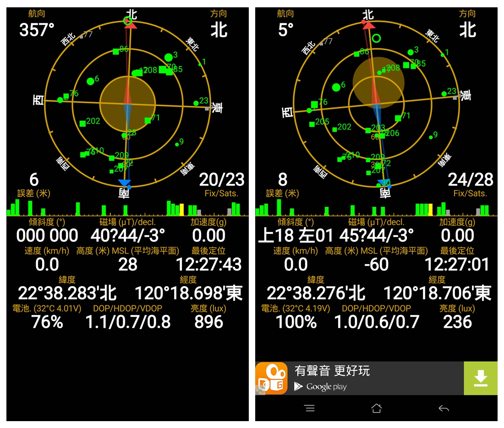Tap the 20/23 Fix/Sats reading
504x428 pixels.
[x=222, y=179]
